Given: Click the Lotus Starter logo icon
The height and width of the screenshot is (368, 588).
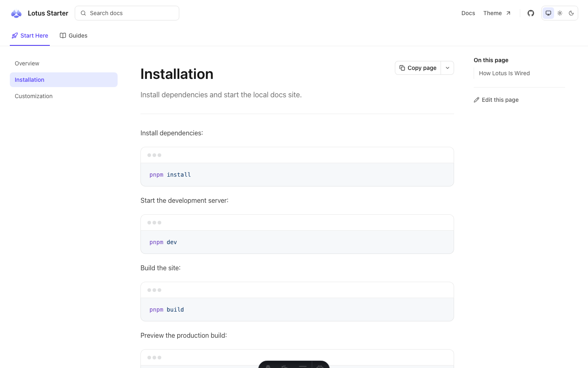Looking at the screenshot, I should coord(16,13).
